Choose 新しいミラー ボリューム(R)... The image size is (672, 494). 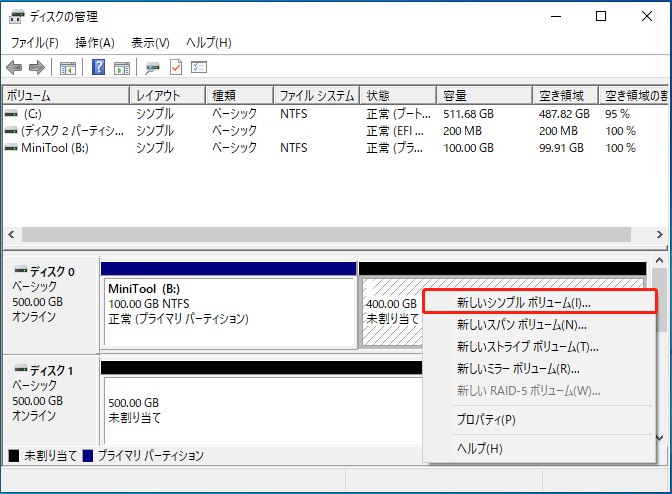[x=540, y=368]
